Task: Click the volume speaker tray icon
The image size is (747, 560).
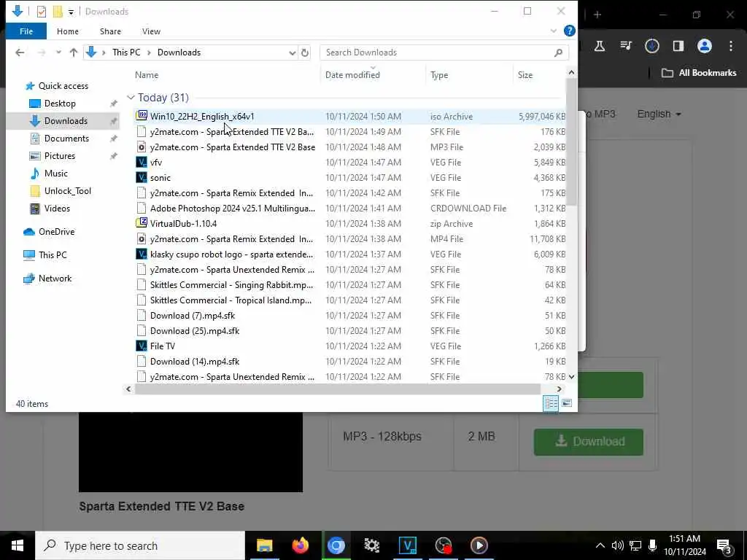Action: pos(617,545)
